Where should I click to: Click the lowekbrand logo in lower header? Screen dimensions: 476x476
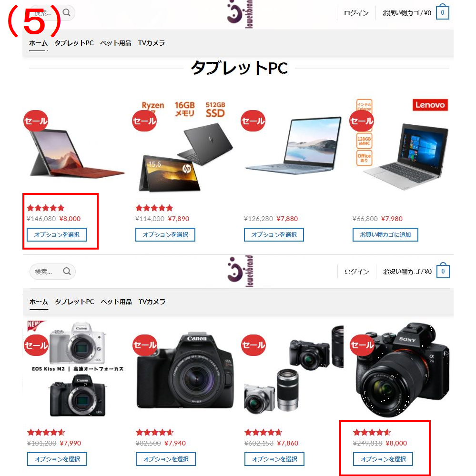tap(240, 271)
